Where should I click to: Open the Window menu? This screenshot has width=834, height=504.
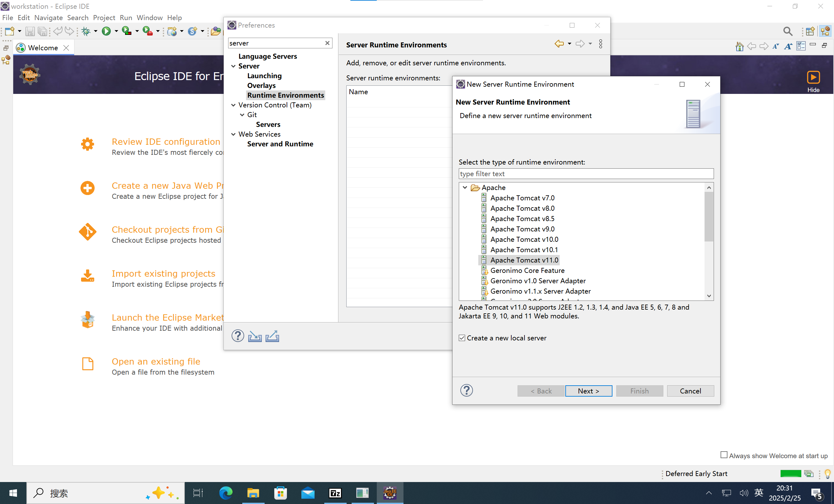click(149, 18)
